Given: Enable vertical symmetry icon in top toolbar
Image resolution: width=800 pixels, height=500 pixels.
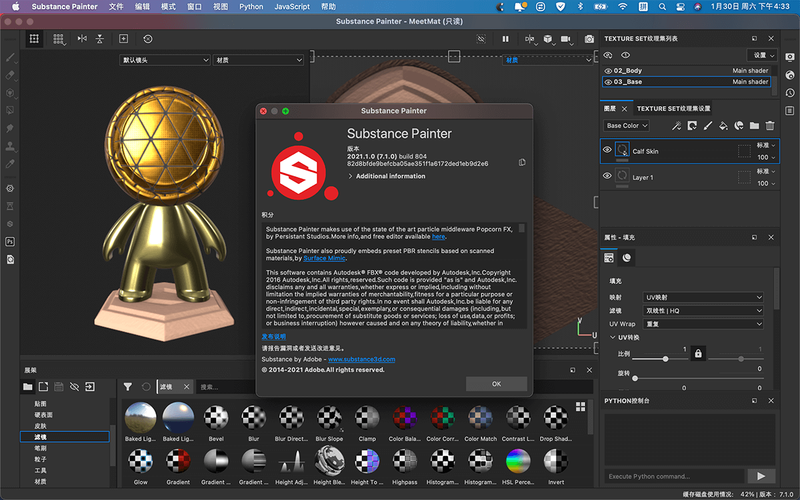Looking at the screenshot, I should (99, 39).
